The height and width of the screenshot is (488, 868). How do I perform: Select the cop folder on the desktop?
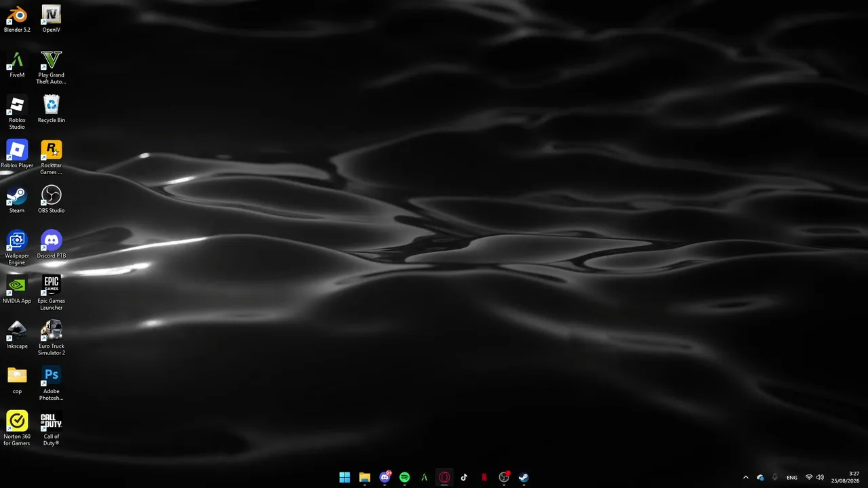[x=17, y=380]
